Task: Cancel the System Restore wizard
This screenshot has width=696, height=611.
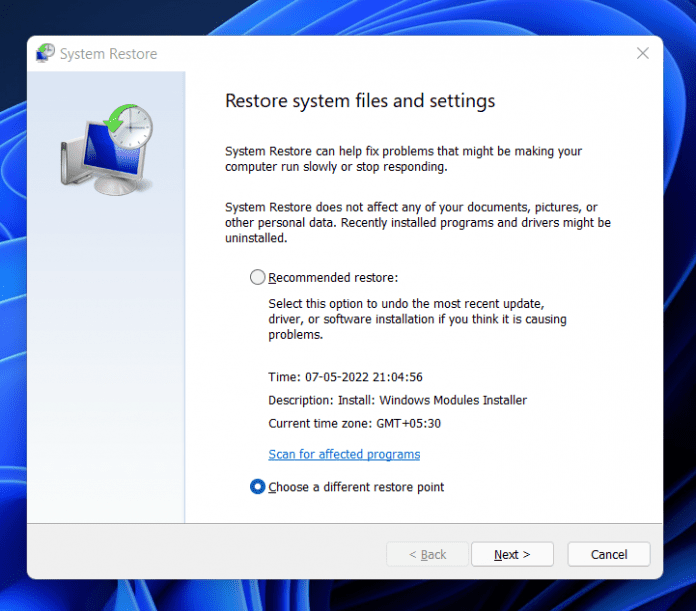Action: coord(608,554)
